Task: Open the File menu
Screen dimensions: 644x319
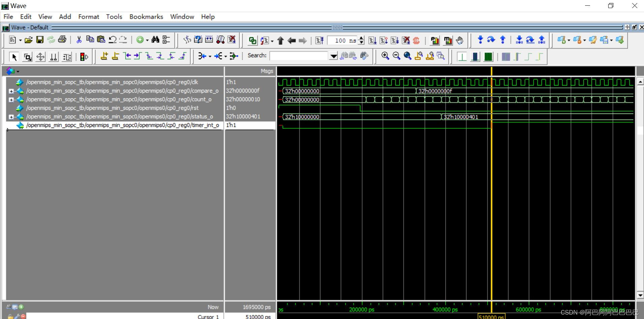Action: click(x=8, y=17)
